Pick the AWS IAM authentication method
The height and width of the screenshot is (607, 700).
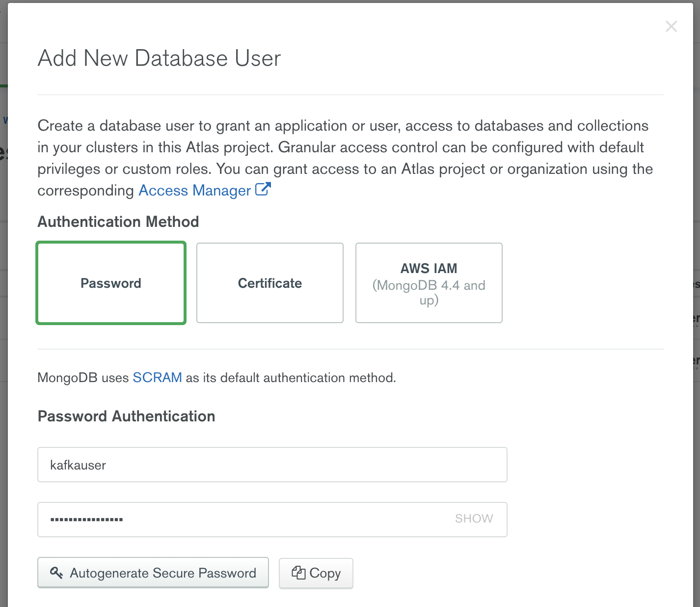point(429,283)
